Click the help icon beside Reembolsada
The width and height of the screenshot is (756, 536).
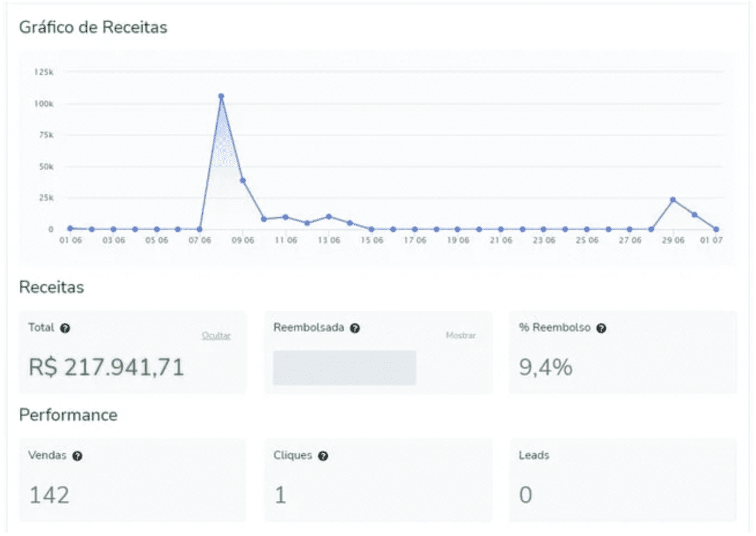[x=355, y=328]
